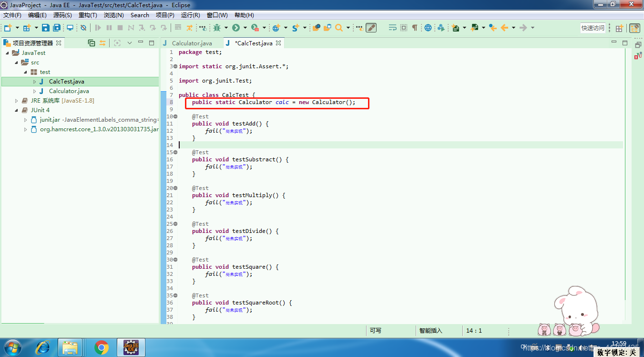
Task: Maximize the editor area
Action: (x=625, y=43)
